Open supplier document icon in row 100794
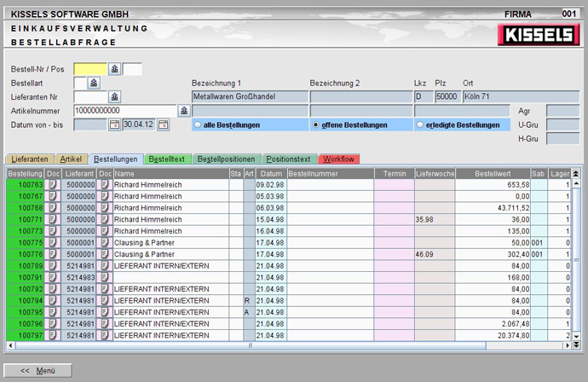Viewport: 588px width, 382px height. 105,301
